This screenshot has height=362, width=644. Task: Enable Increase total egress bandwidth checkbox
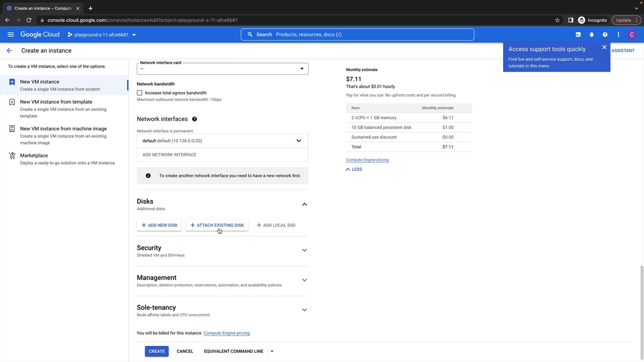pos(140,93)
